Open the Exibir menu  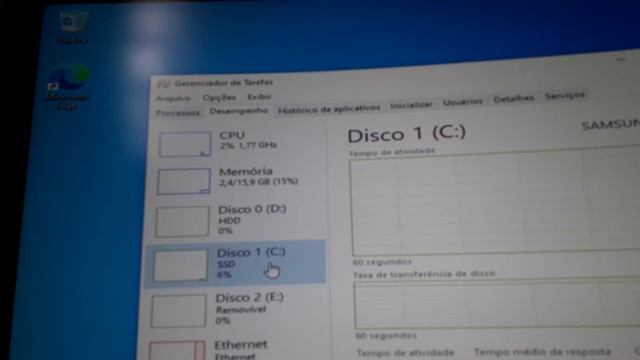coord(259,97)
